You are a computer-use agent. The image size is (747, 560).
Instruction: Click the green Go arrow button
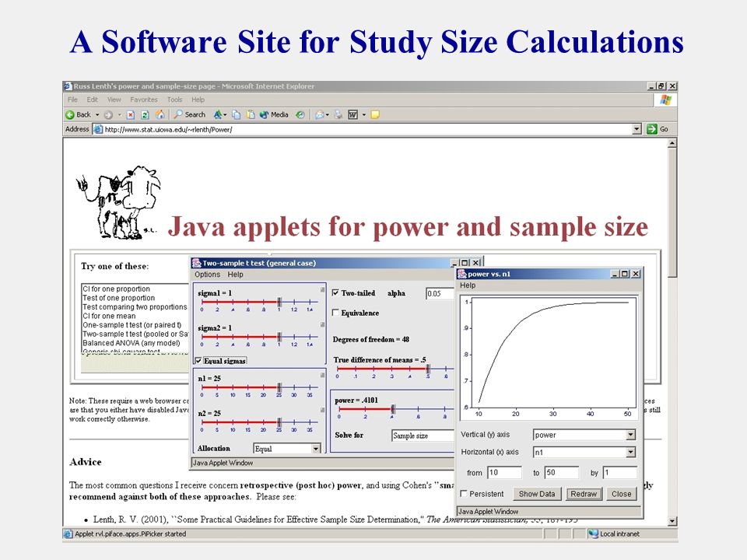click(652, 129)
